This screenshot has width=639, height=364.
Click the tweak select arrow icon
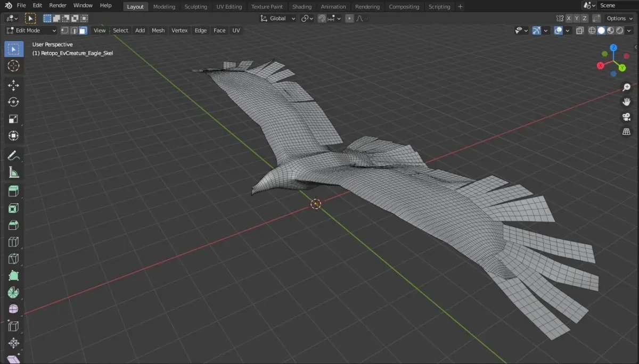(x=30, y=18)
